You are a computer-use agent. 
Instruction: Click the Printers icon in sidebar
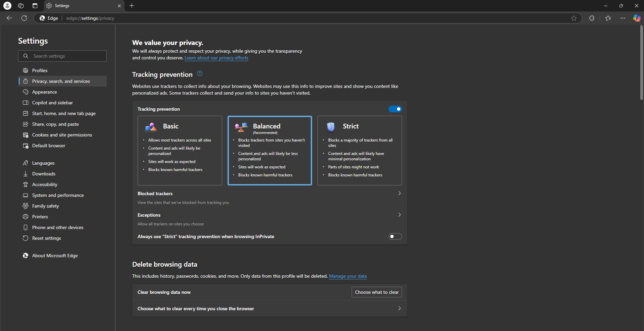(26, 217)
